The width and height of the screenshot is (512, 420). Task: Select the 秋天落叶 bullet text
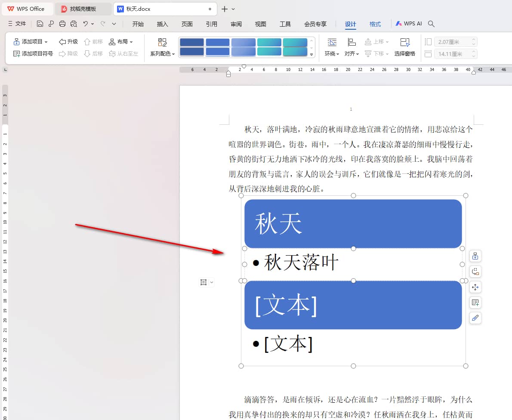pos(301,262)
